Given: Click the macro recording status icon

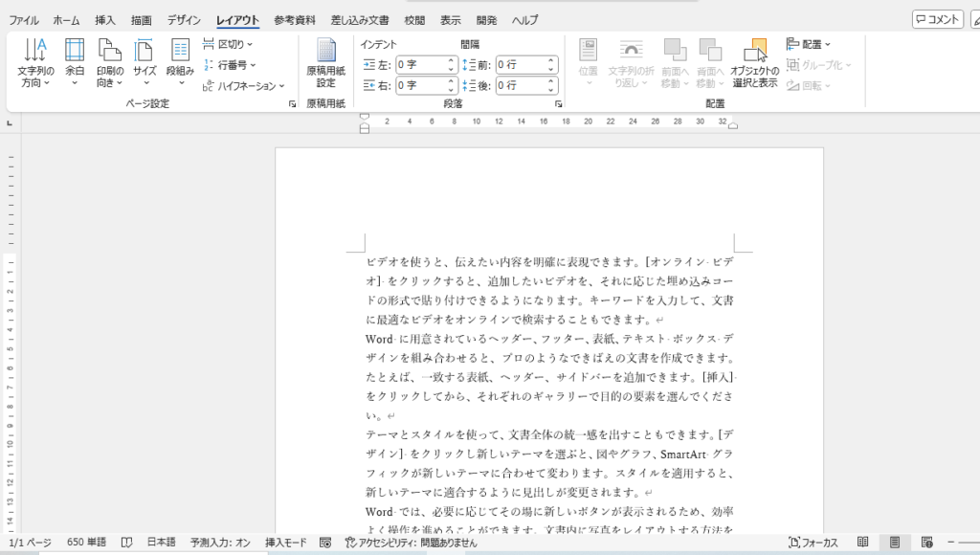Looking at the screenshot, I should click(x=325, y=543).
